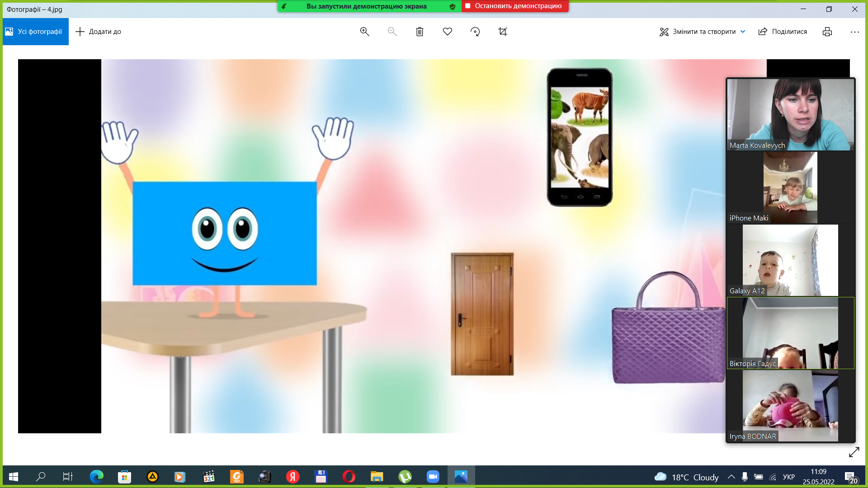Viewport: 868px width, 488px height.
Task: Launch Microsoft Edge from taskbar
Action: click(96, 477)
